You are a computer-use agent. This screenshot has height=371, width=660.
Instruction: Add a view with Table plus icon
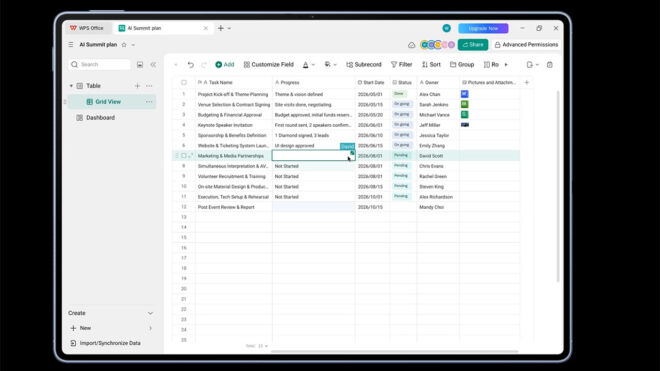[137, 86]
